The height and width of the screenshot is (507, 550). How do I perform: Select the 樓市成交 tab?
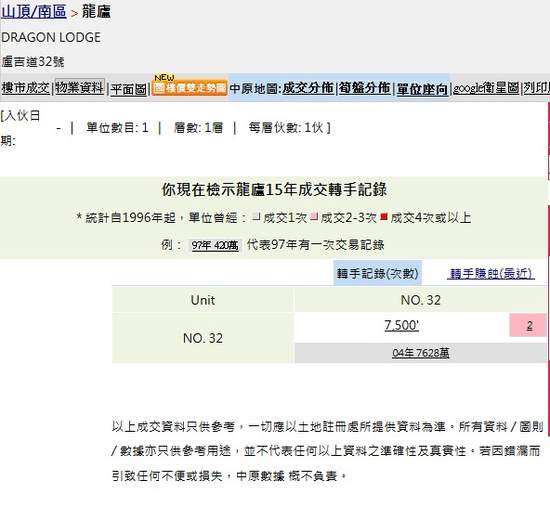point(26,88)
